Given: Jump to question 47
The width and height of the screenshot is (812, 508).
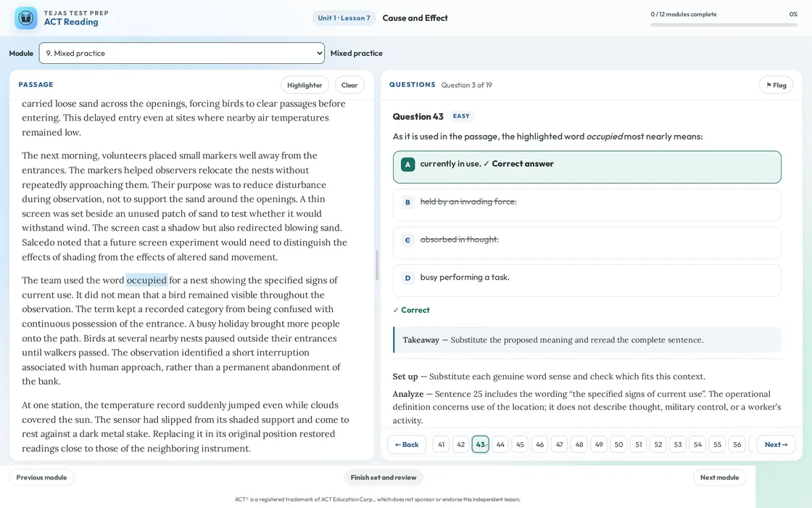Looking at the screenshot, I should tap(559, 445).
